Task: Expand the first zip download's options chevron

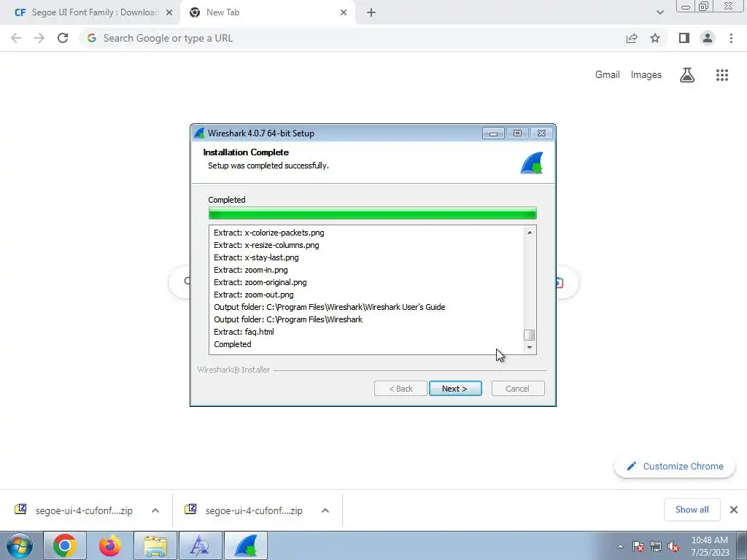Action: click(x=155, y=510)
